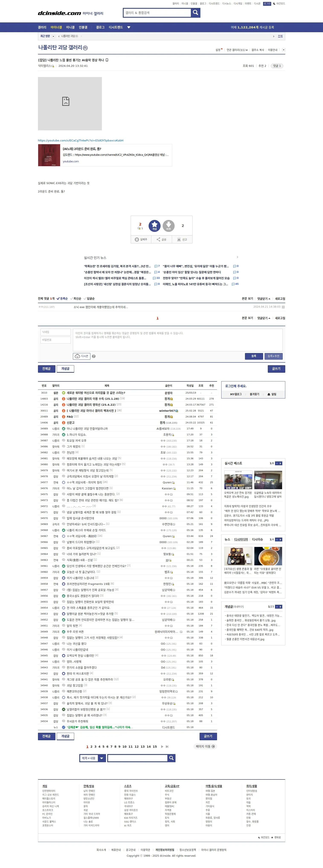Sort comments by 등록순

click(x=62, y=299)
